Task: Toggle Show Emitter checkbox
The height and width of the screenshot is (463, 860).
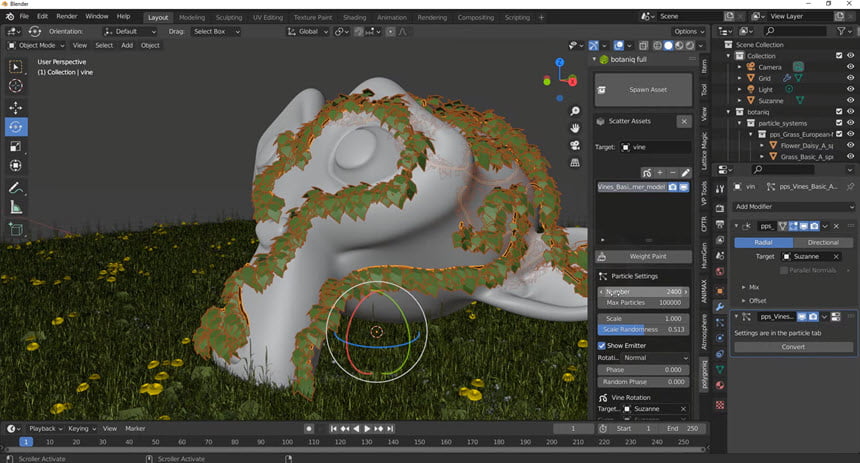Action: coord(602,346)
